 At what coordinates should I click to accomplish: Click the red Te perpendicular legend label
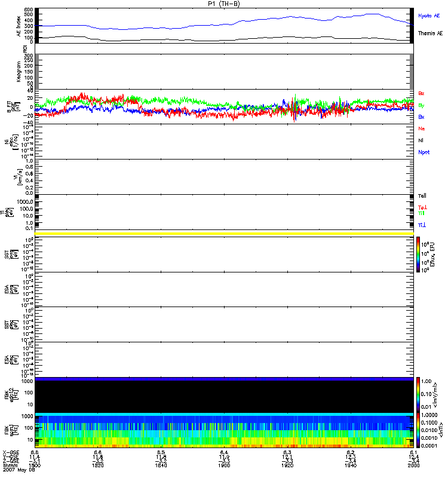[422, 207]
